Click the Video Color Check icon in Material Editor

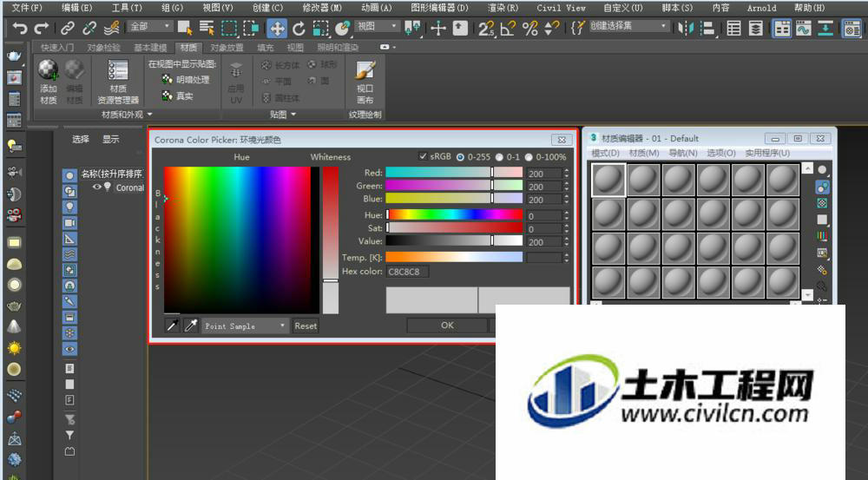point(822,236)
